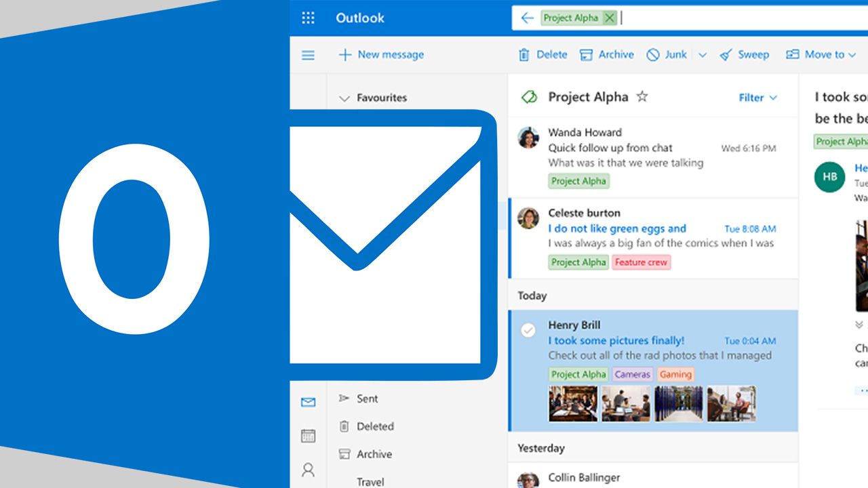Open the Filter dropdown
The height and width of the screenshot is (488, 868).
[x=757, y=97]
